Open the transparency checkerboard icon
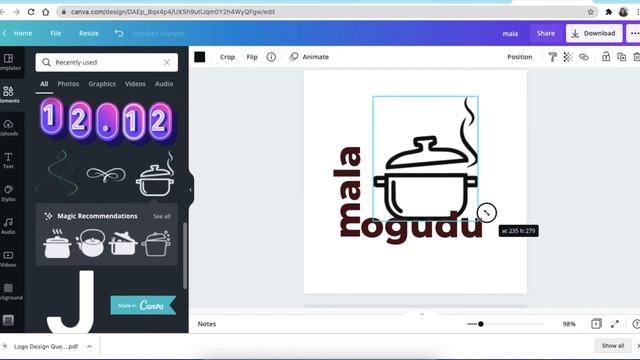Screen dimensions: 640x360 pos(568,57)
